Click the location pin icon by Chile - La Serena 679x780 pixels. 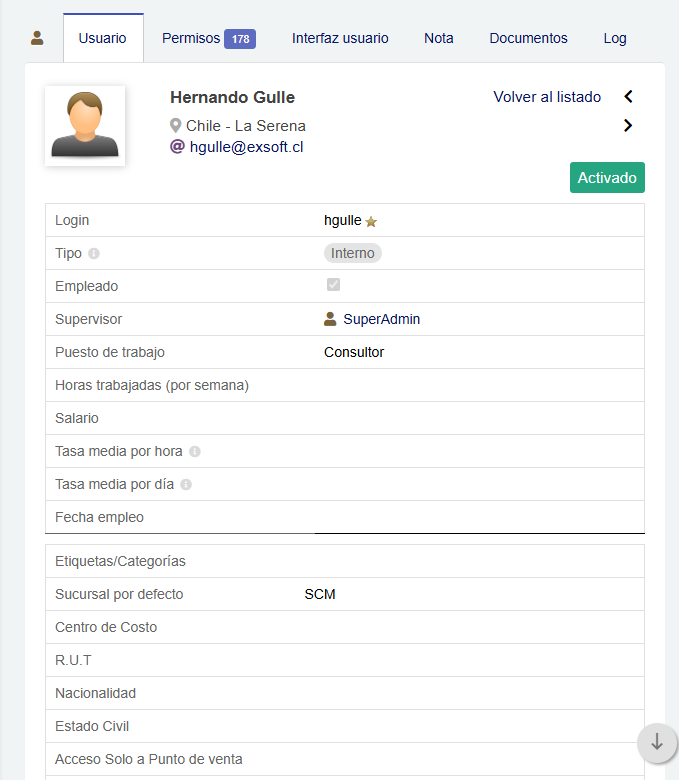pos(176,126)
